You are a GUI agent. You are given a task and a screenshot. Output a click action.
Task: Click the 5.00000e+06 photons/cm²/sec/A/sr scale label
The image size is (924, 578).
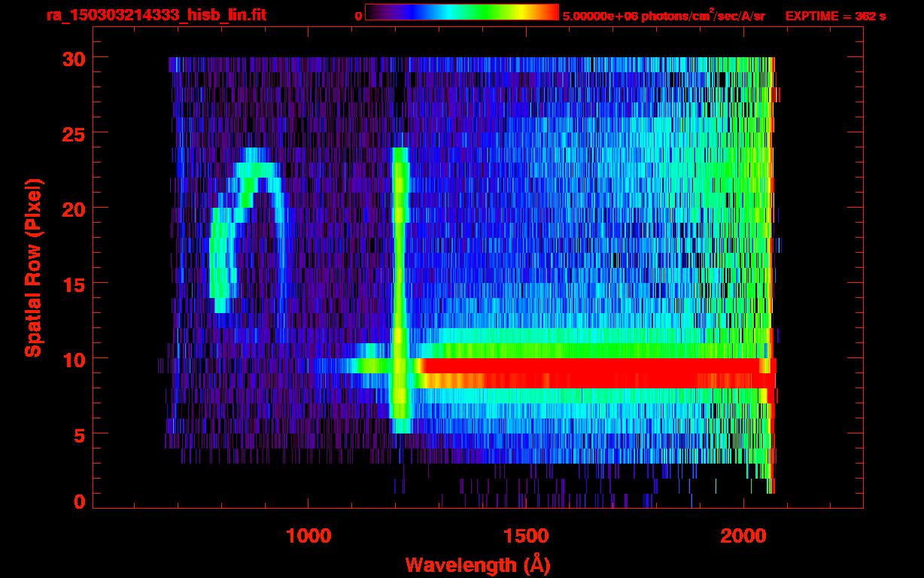pos(663,16)
